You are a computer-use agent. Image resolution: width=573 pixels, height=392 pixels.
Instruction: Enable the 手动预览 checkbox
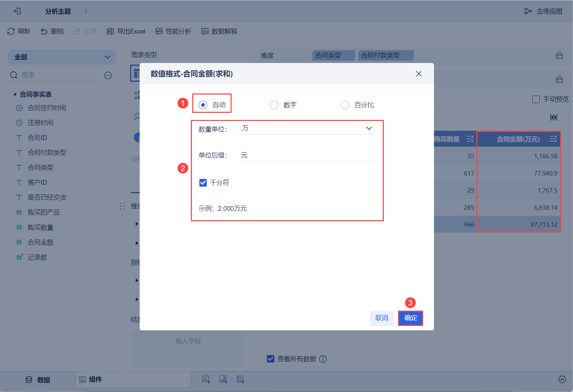click(536, 99)
